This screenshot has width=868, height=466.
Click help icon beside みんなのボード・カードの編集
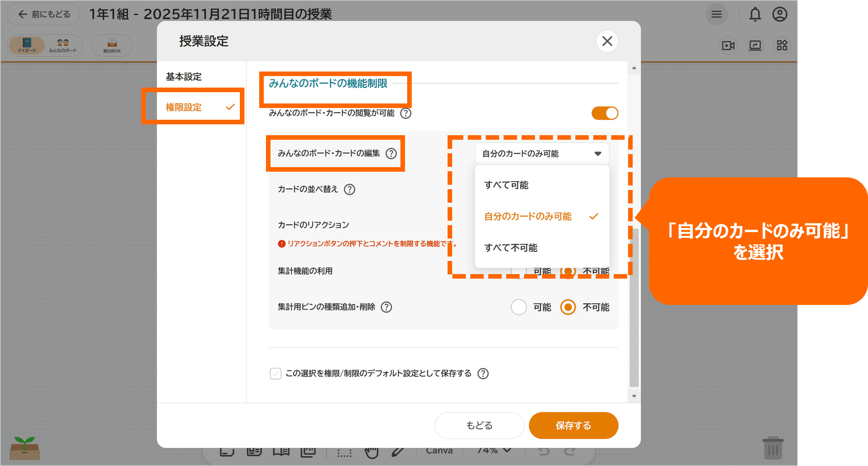[391, 153]
